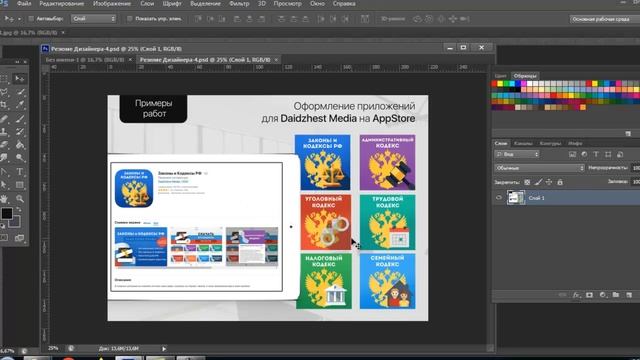Open the Редактирование menu
The width and height of the screenshot is (640, 360).
[x=62, y=4]
